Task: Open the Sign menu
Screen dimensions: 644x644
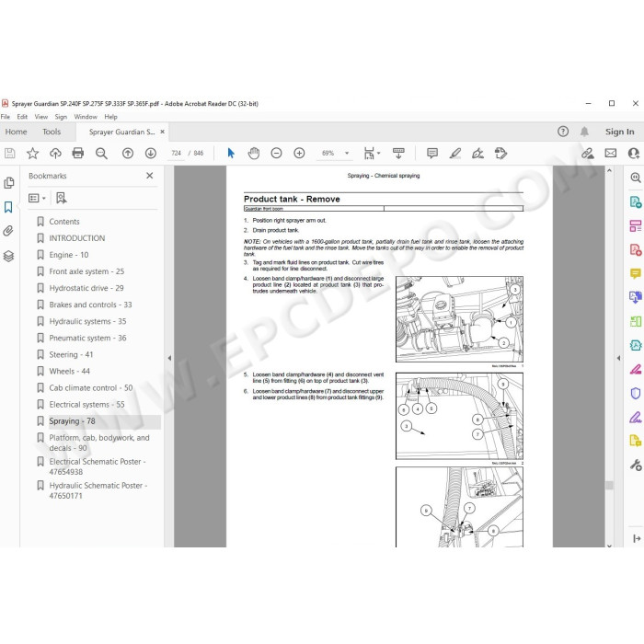Action: [x=61, y=117]
